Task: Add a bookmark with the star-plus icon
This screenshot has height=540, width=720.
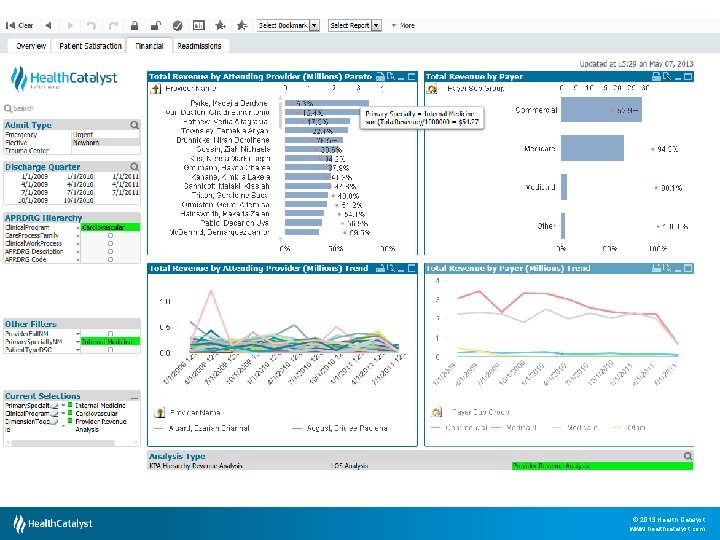Action: [221, 25]
